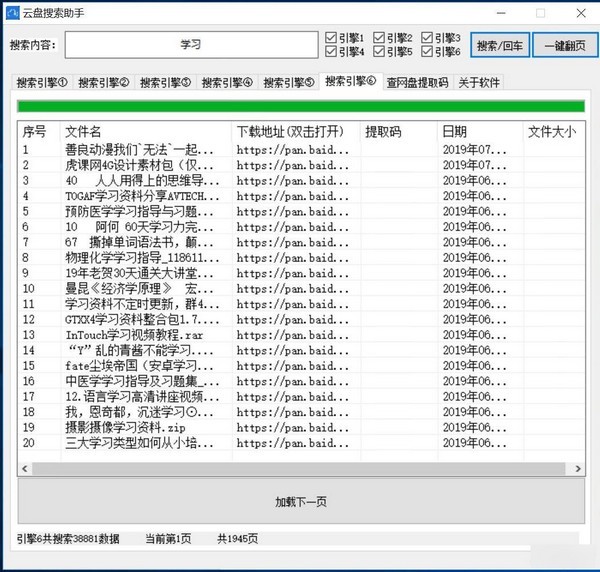Minimize the 云盘搜索助手 window
The image size is (600, 572).
click(x=501, y=13)
